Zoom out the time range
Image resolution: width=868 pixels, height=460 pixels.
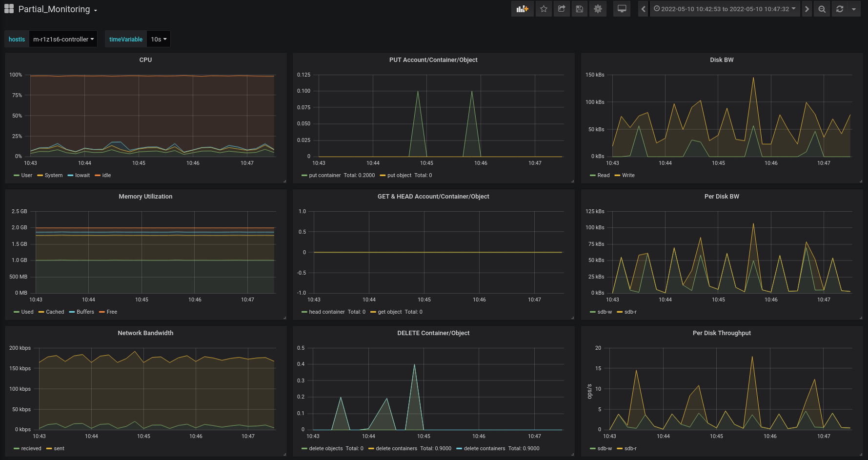[x=822, y=9]
